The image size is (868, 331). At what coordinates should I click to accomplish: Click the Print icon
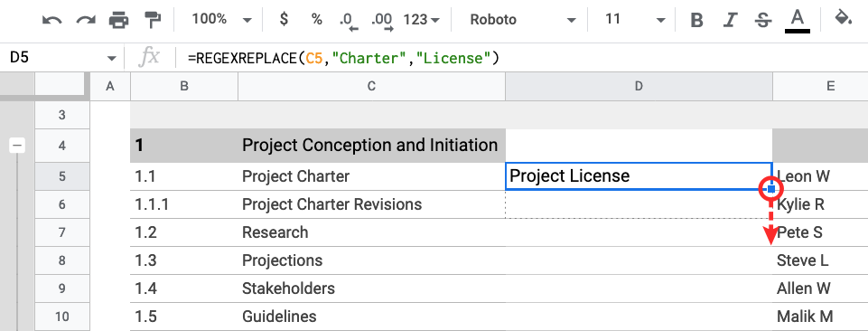[119, 20]
